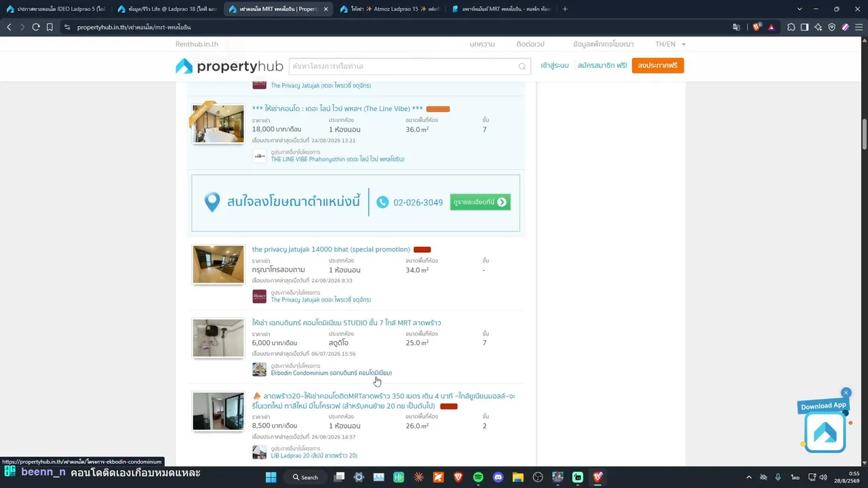This screenshot has height=488, width=868.
Task: Close the Download App popup
Action: click(x=846, y=392)
